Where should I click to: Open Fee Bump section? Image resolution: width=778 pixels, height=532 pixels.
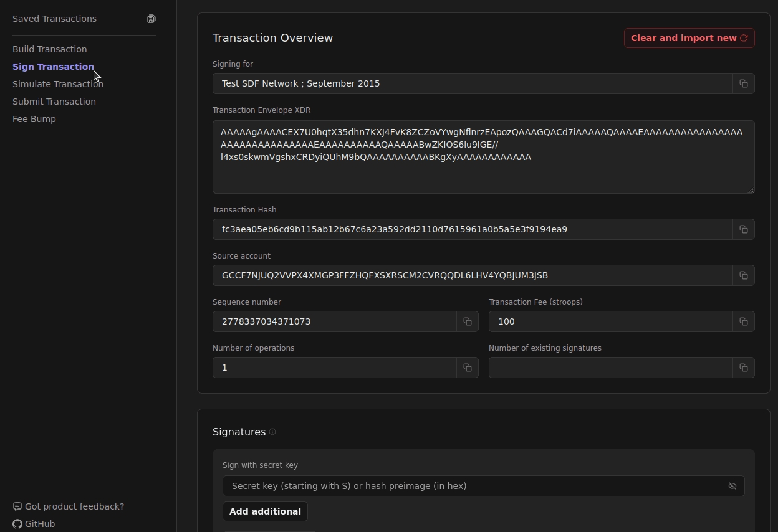[x=34, y=119]
